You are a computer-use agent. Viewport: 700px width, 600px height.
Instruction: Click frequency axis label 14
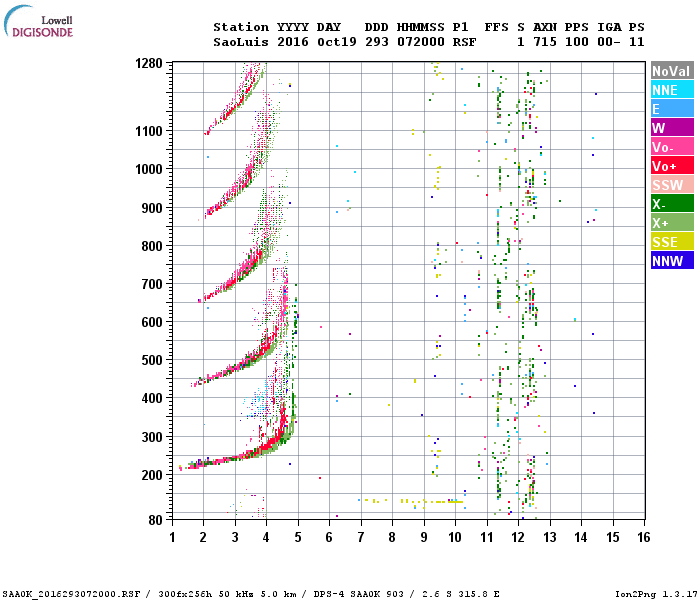tap(581, 537)
